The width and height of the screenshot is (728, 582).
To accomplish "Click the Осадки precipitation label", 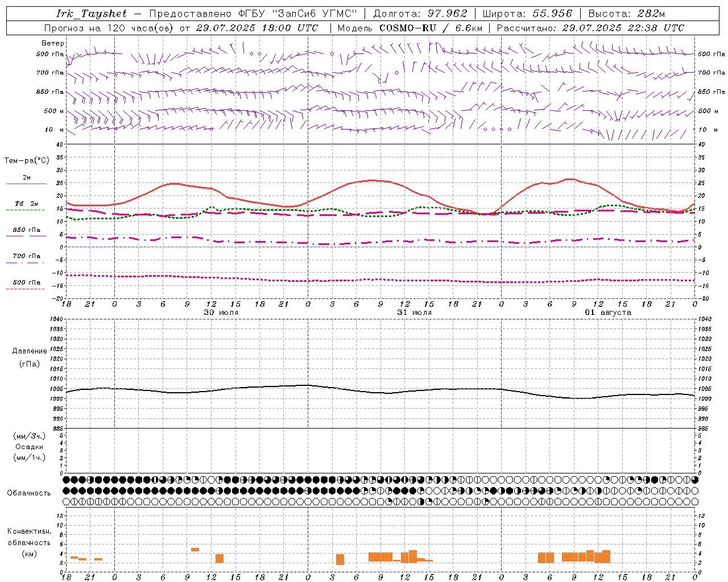I will pos(30,447).
